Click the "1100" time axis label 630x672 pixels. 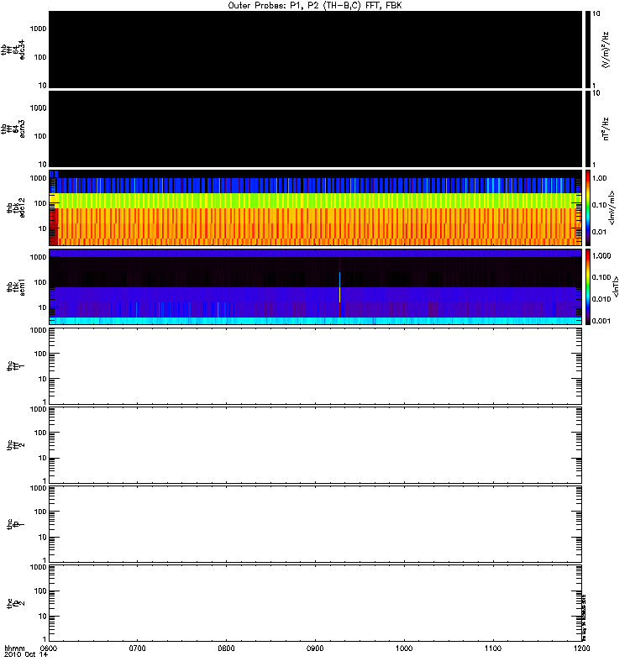click(x=493, y=648)
